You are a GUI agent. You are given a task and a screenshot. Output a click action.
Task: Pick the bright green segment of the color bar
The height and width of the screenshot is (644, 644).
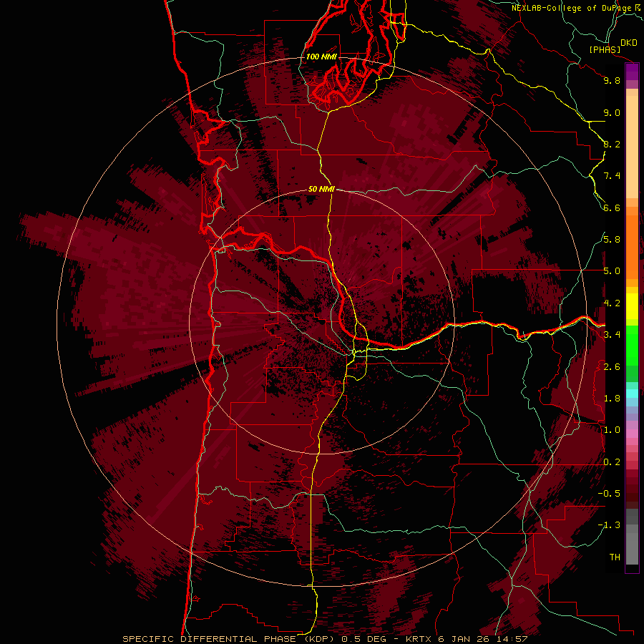coord(632,345)
